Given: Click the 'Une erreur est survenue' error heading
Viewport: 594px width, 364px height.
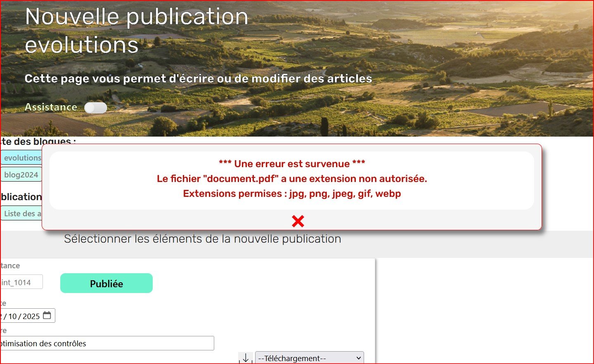Looking at the screenshot, I should point(292,164).
